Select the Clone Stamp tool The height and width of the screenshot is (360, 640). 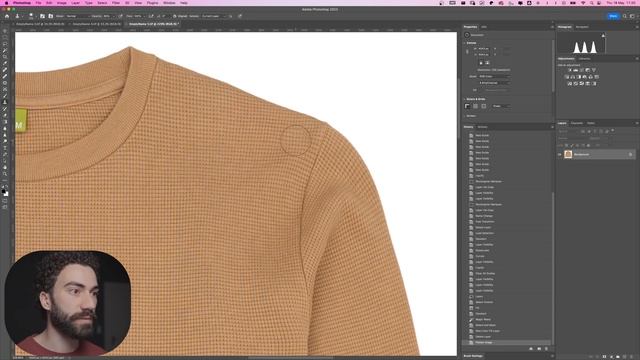point(5,102)
